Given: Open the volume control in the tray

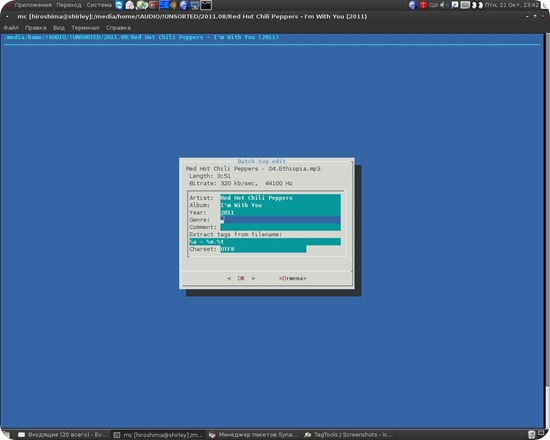Looking at the screenshot, I should pyautogui.click(x=445, y=5).
